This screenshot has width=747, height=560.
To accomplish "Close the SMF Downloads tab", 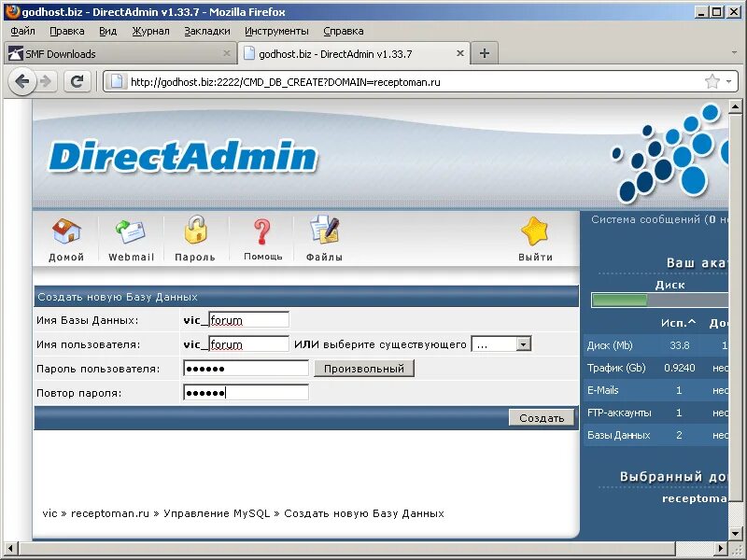I will 227,53.
